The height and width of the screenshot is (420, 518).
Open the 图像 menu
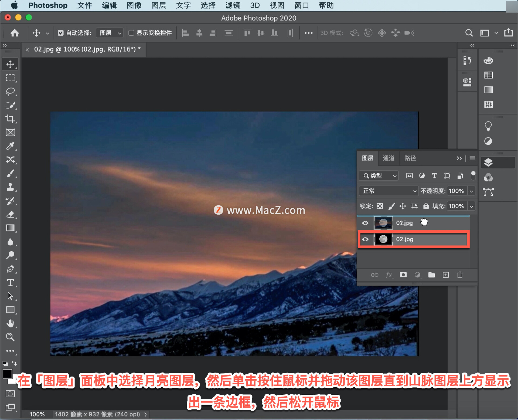[134, 5]
